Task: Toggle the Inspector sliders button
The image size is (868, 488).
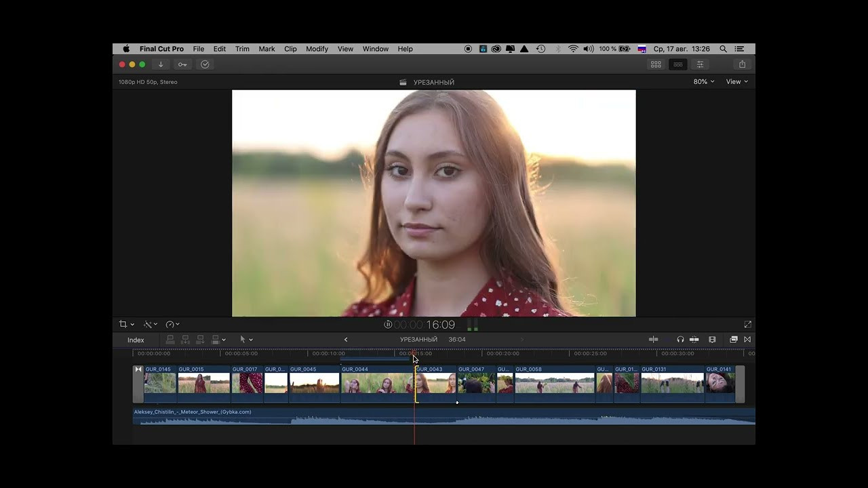Action: coord(700,64)
